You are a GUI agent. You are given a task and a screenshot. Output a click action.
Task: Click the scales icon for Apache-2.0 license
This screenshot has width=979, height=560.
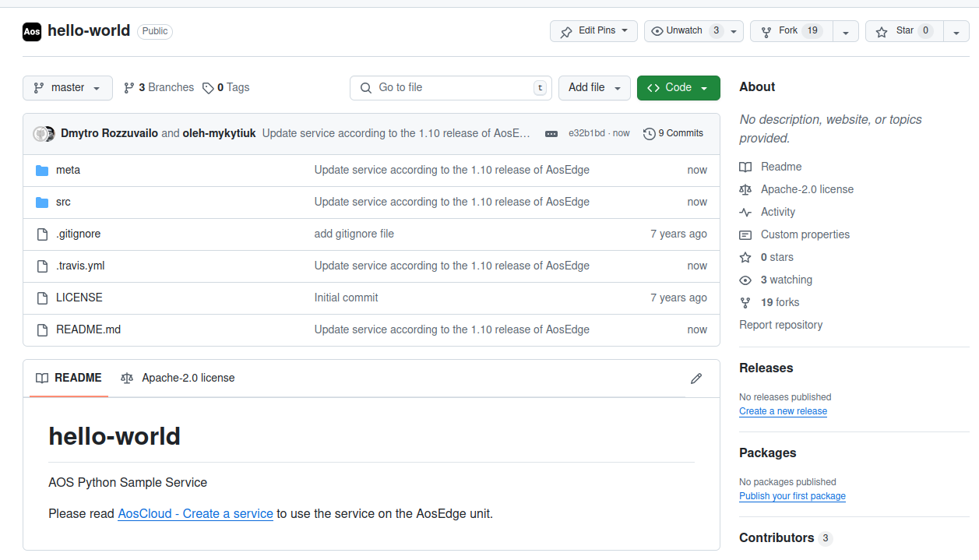click(745, 188)
